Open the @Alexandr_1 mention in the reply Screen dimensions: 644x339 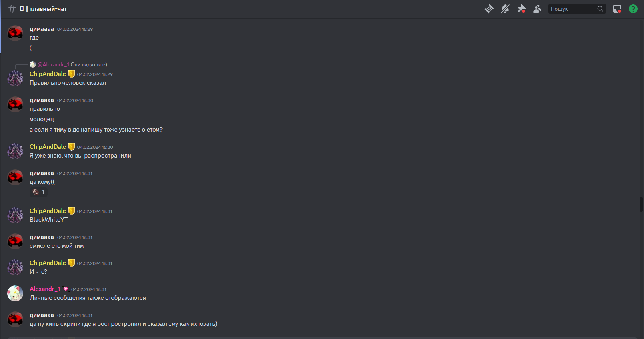(x=54, y=64)
